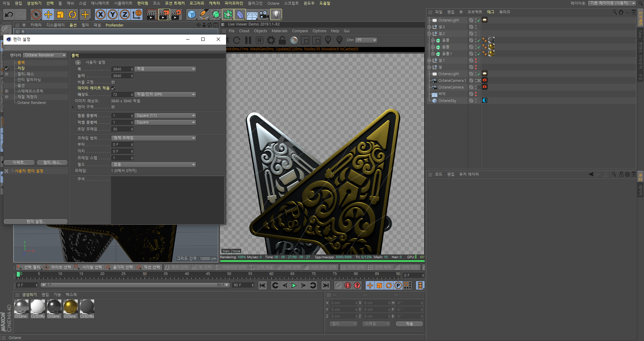Toggle Live Viewer clay mode sphere
Image resolution: width=644 pixels, height=341 pixels.
point(294,40)
